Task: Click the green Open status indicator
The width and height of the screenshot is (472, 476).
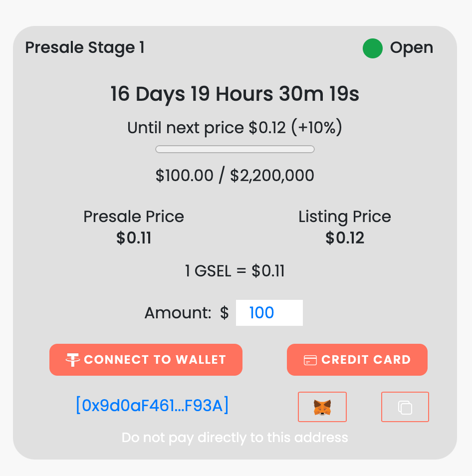Action: pos(372,48)
